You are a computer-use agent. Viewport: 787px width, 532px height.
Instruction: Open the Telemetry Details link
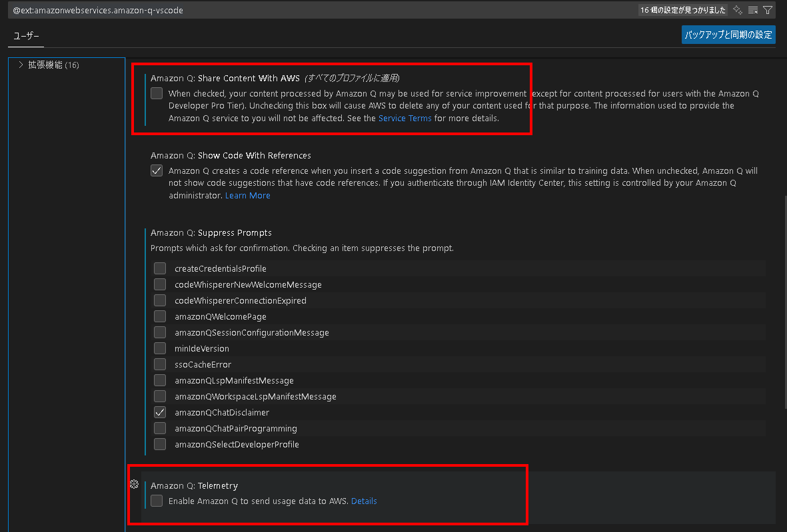(x=364, y=501)
